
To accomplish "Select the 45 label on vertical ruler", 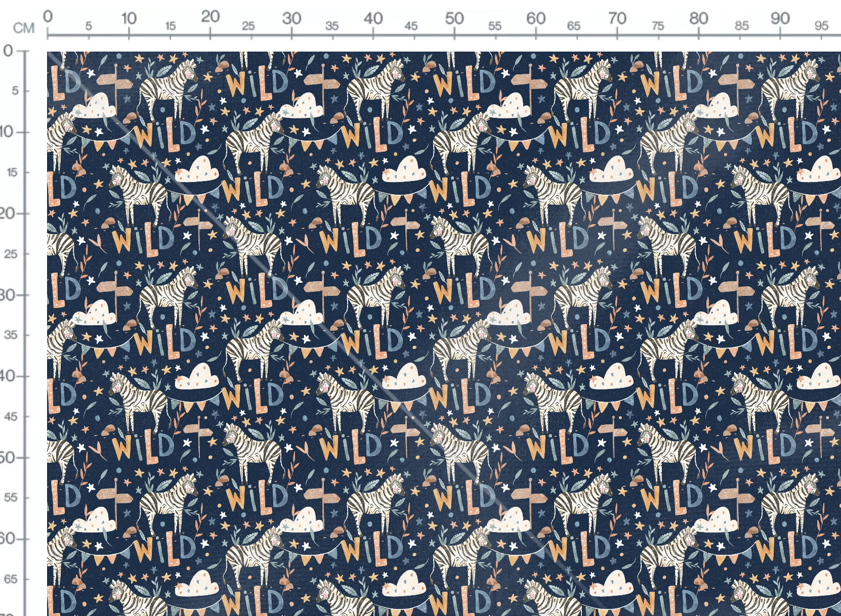I will (11, 417).
